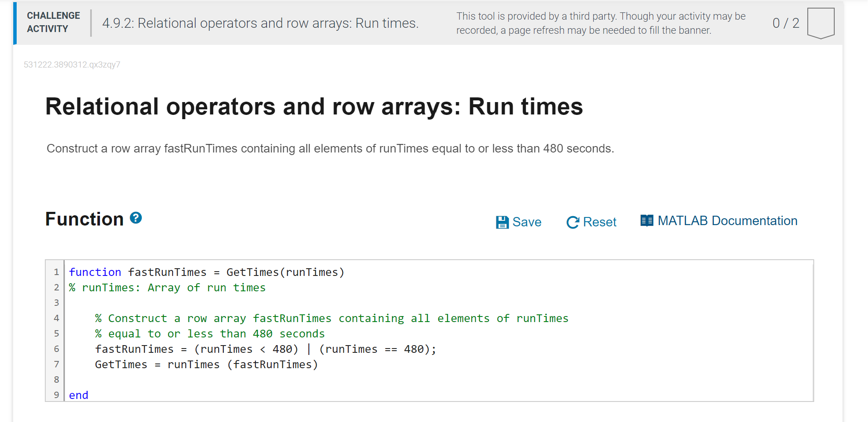Screen dimensions: 868x422
Task: Click comment '% equal to or less than 480 seconds'
Action: pos(210,334)
